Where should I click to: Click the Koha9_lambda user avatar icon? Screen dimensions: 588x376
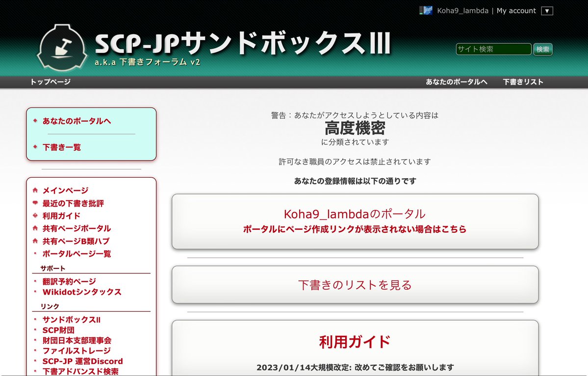426,10
